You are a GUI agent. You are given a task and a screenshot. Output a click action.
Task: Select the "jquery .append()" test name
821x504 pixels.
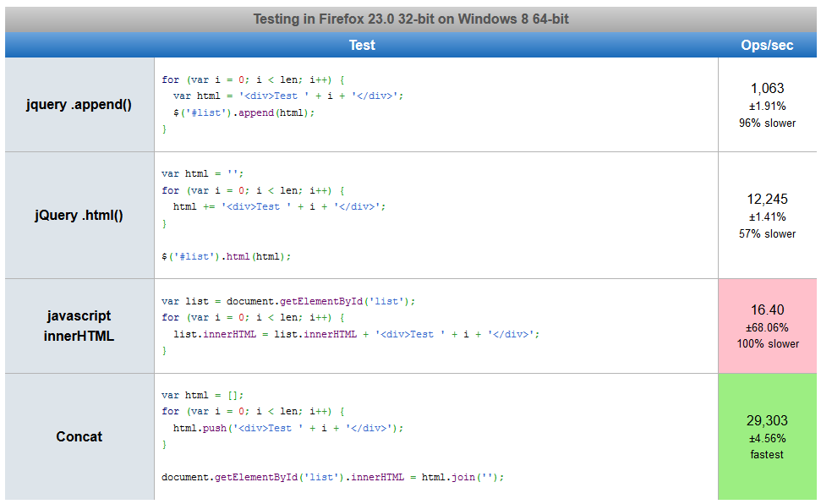point(79,106)
